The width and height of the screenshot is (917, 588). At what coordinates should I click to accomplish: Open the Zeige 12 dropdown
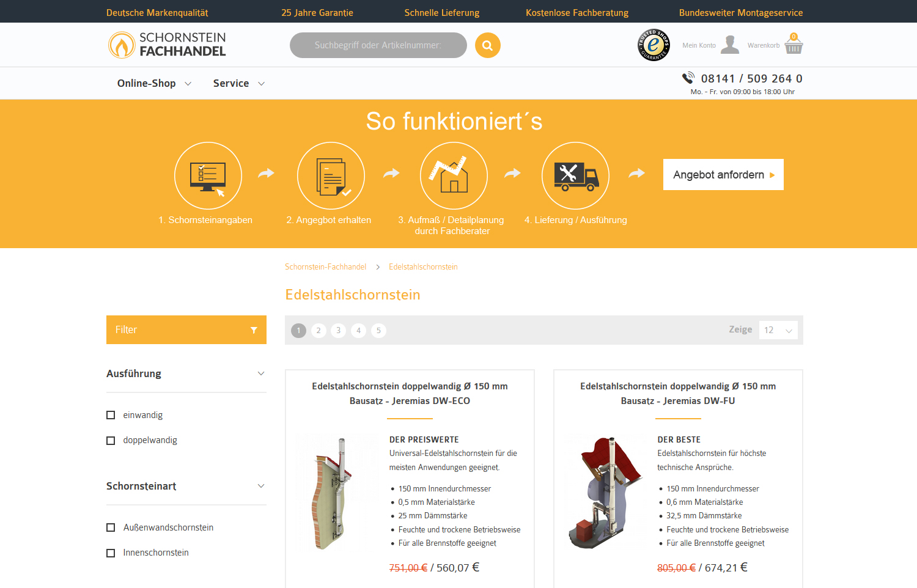(778, 329)
